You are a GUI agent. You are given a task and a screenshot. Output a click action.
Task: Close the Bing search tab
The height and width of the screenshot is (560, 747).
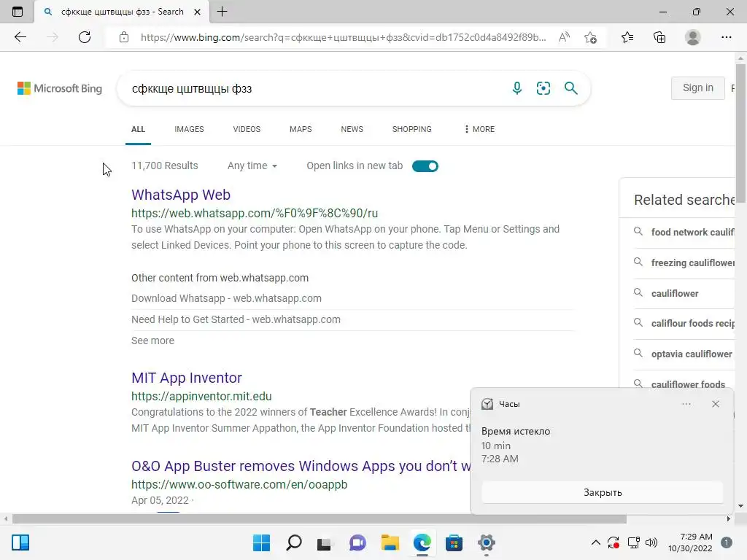pos(197,12)
